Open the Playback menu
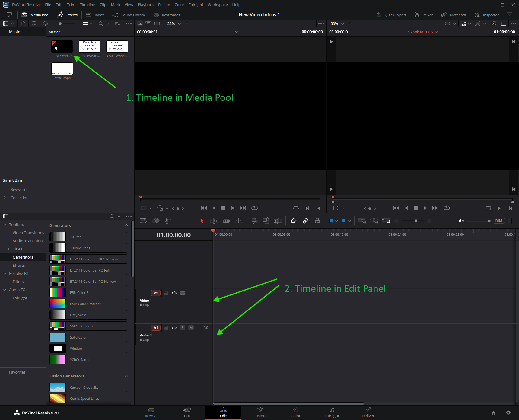This screenshot has width=519, height=420. (x=146, y=5)
